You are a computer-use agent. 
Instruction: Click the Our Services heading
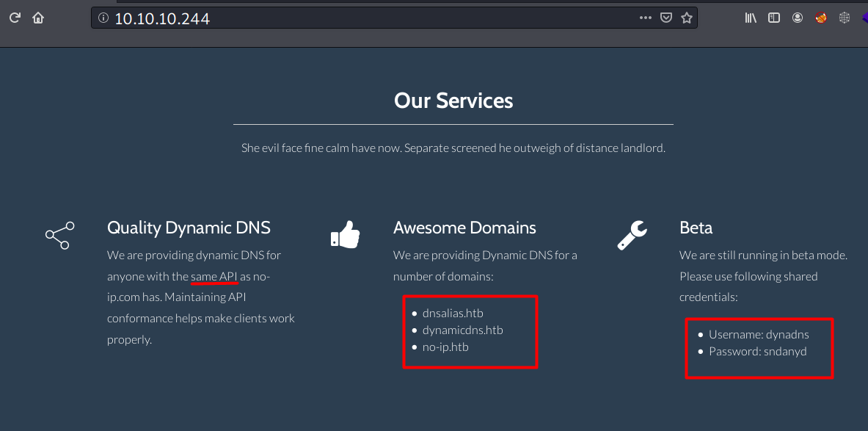(x=453, y=101)
